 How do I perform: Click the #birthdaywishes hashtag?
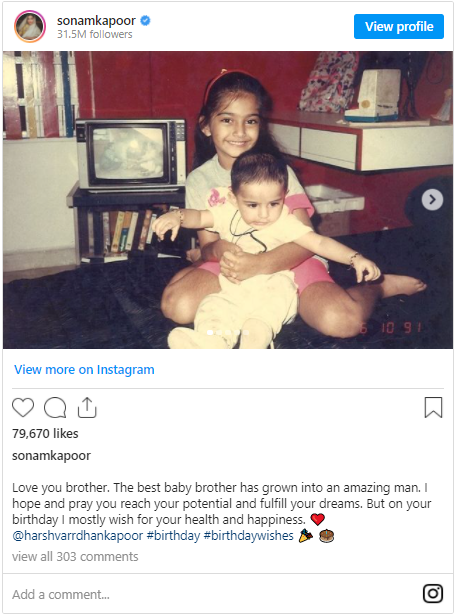click(249, 536)
